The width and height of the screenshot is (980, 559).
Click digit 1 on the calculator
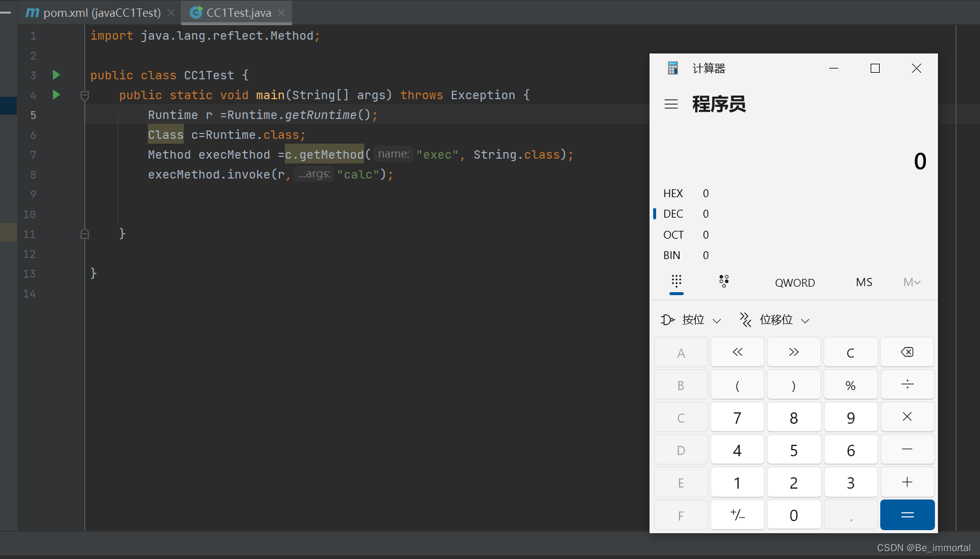click(737, 482)
